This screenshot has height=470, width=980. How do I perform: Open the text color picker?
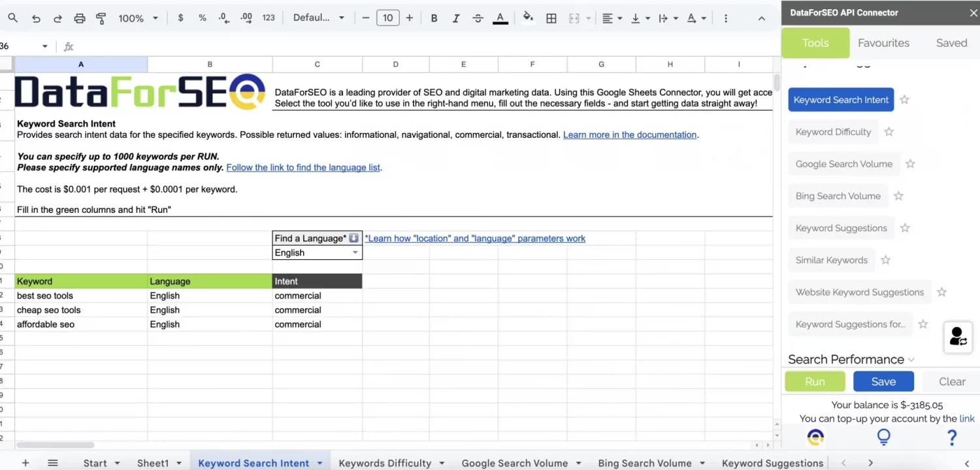coord(500,18)
